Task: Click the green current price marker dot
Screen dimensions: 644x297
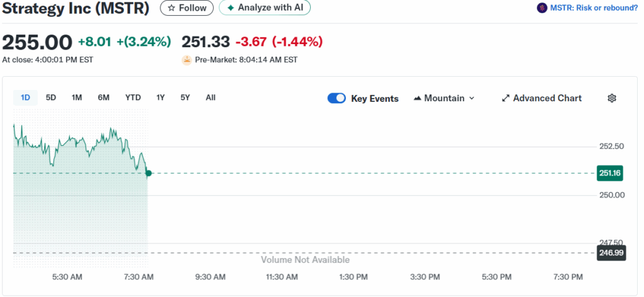Action: [148, 173]
